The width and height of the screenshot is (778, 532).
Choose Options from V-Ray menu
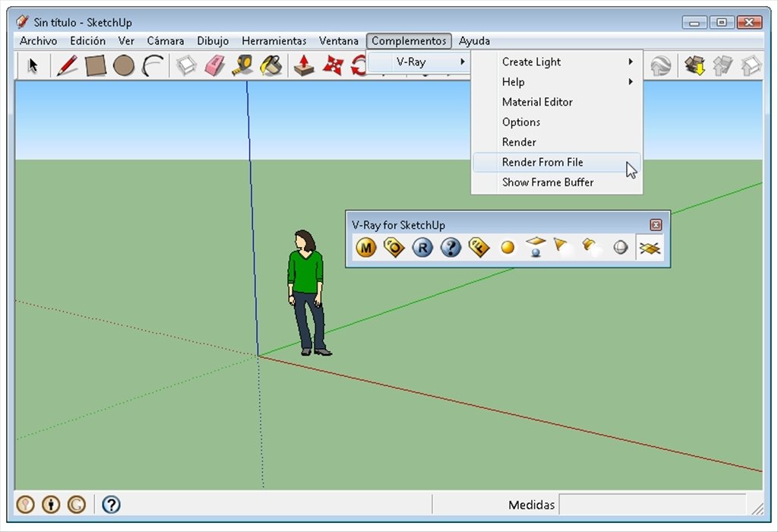click(557, 122)
